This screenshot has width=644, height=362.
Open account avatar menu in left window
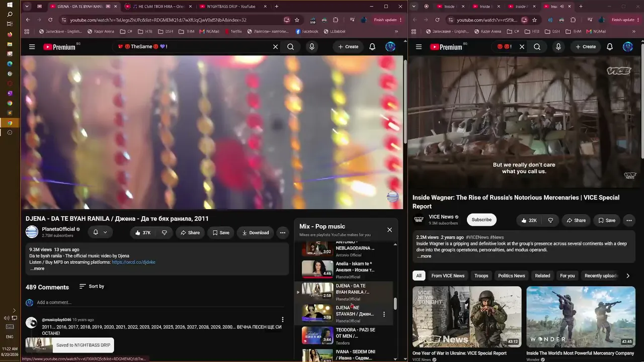pos(390,47)
